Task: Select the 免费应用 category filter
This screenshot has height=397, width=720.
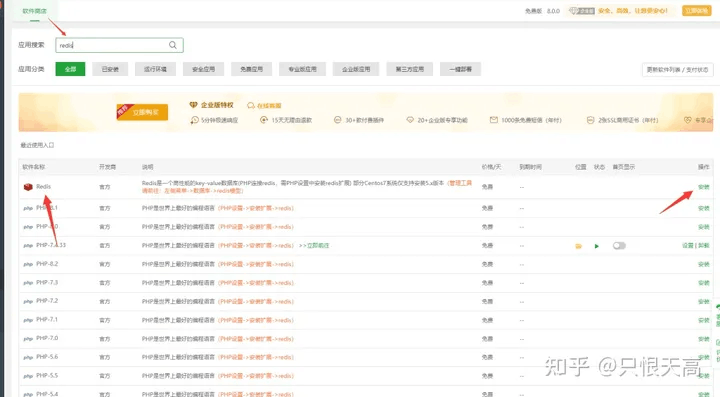Action: click(252, 69)
